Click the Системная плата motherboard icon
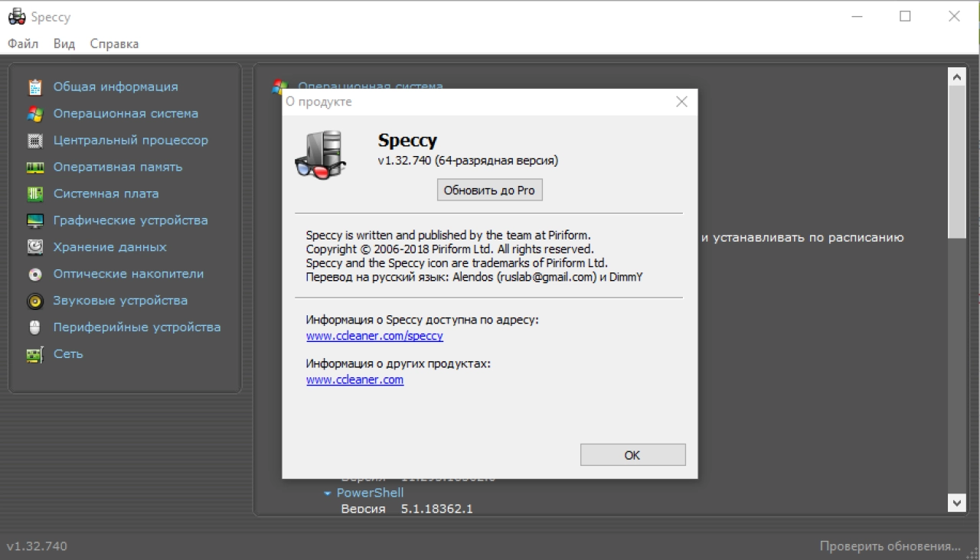The width and height of the screenshot is (980, 560). tap(35, 194)
